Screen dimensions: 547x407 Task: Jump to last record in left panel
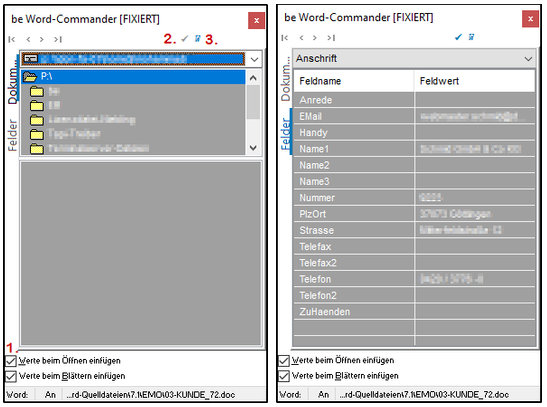tap(58, 39)
